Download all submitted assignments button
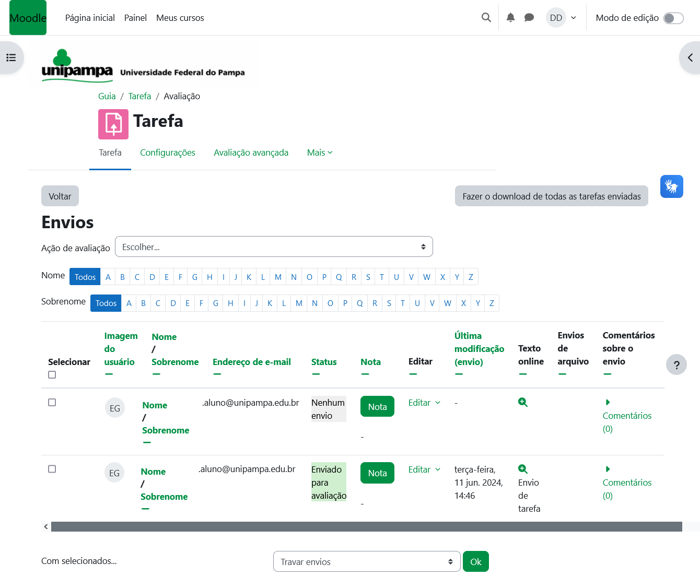The width and height of the screenshot is (700, 588). 551,196
